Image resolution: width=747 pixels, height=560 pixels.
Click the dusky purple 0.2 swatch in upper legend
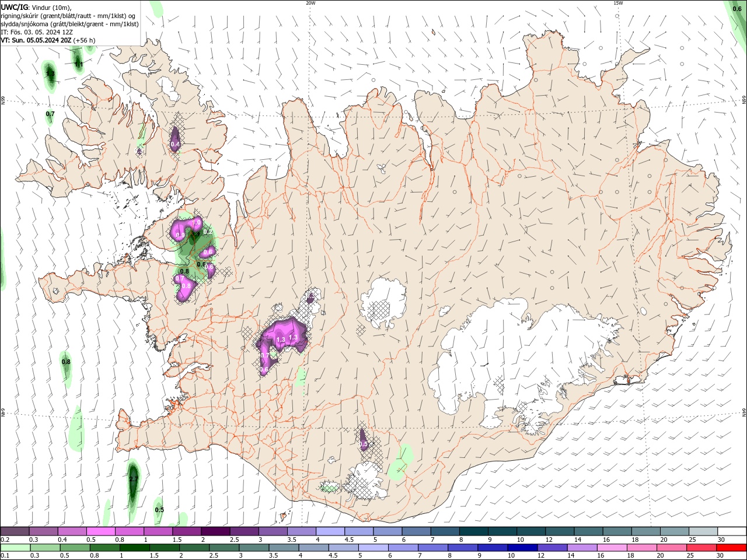tap(15, 531)
